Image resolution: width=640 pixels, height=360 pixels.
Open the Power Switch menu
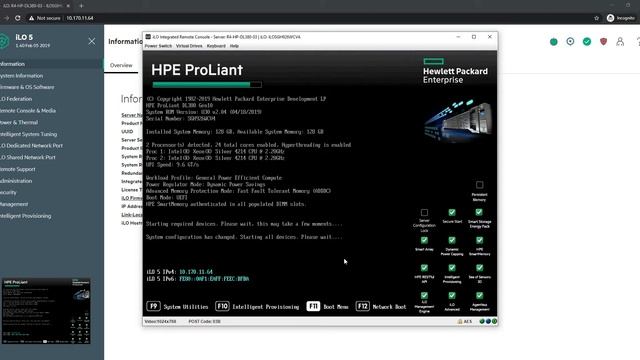(158, 46)
